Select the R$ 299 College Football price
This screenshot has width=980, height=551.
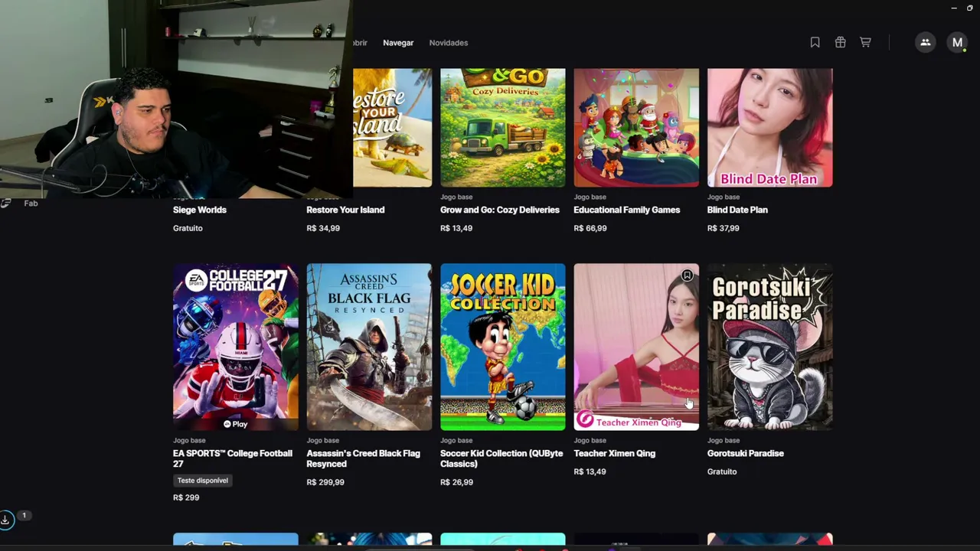(x=186, y=497)
